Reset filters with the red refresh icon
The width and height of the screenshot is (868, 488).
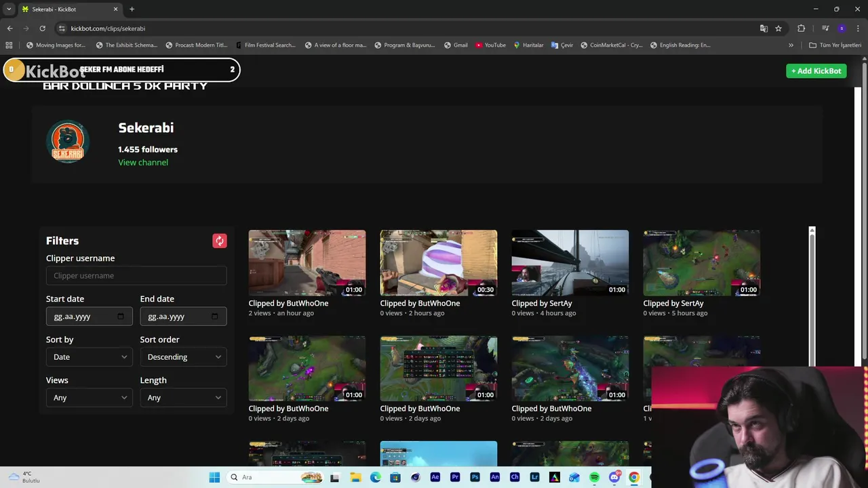219,241
